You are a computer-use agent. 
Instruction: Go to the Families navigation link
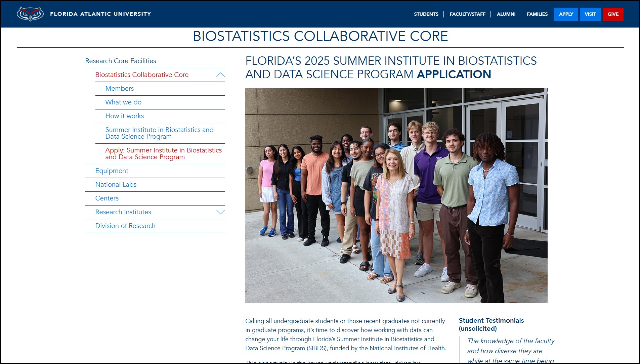(x=537, y=14)
